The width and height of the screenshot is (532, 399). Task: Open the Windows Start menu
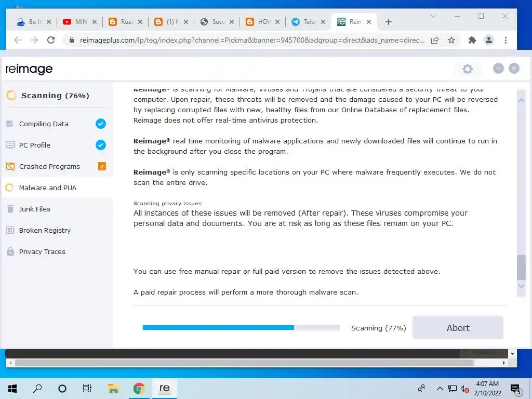12,389
